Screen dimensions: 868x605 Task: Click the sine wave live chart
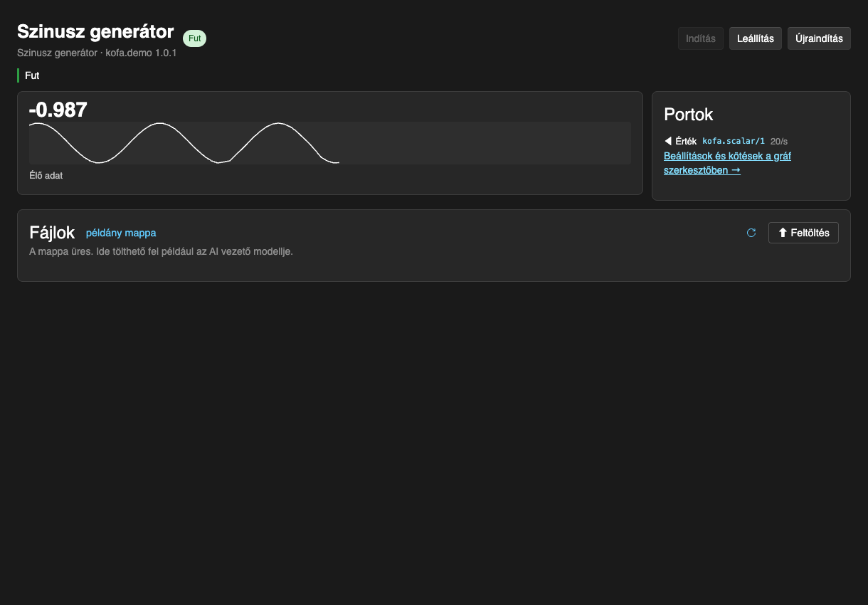pos(330,143)
